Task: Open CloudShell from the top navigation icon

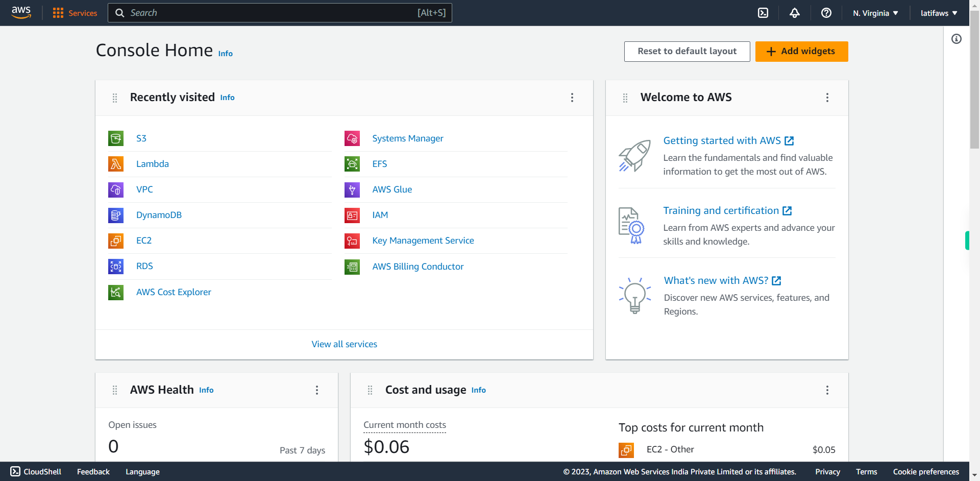Action: (763, 13)
